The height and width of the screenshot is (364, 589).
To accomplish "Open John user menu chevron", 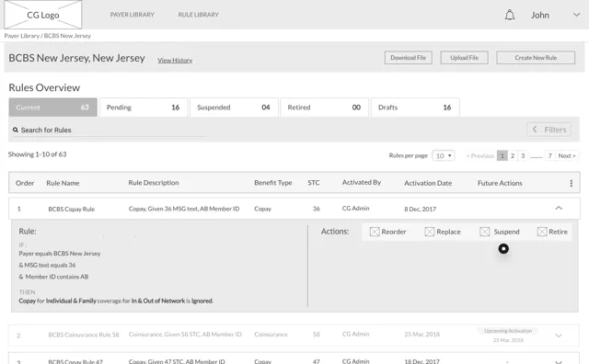I will 576,15.
